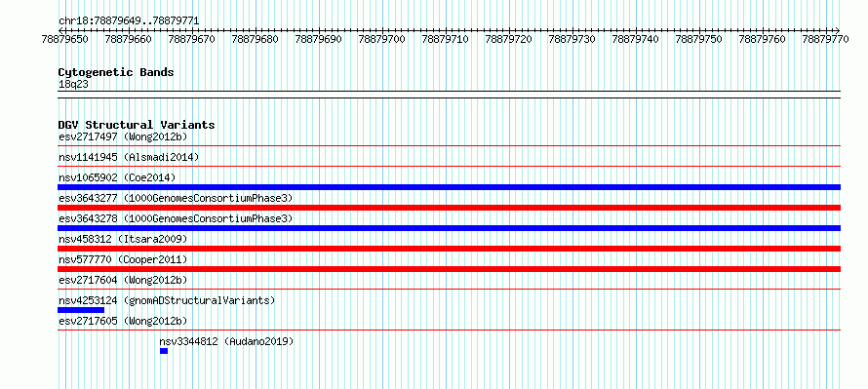Image resolution: width=868 pixels, height=389 pixels.
Task: Click ruler position 78879650
Action: [x=64, y=39]
